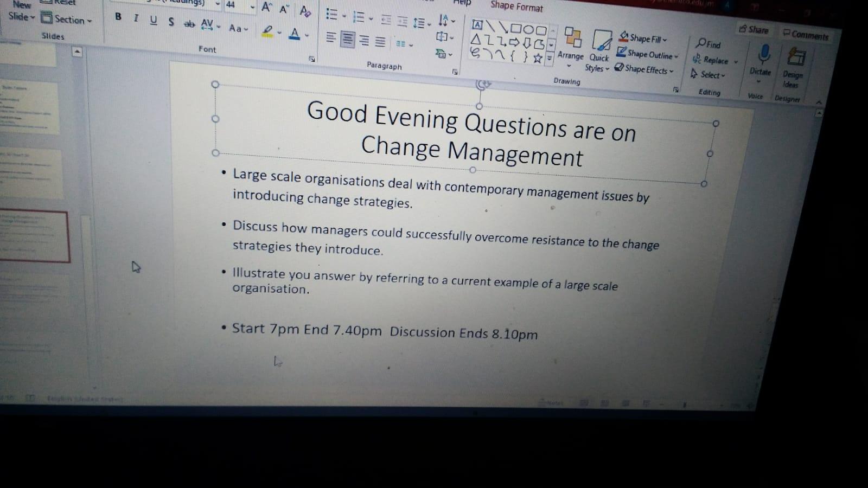Click Increase Font Size icon
The height and width of the screenshot is (488, 868).
(x=266, y=7)
